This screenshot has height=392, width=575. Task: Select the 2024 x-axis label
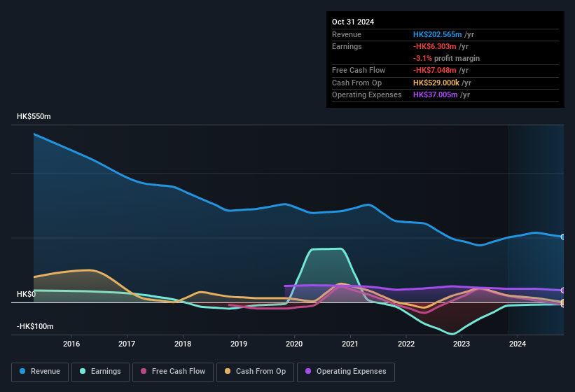[x=518, y=344]
